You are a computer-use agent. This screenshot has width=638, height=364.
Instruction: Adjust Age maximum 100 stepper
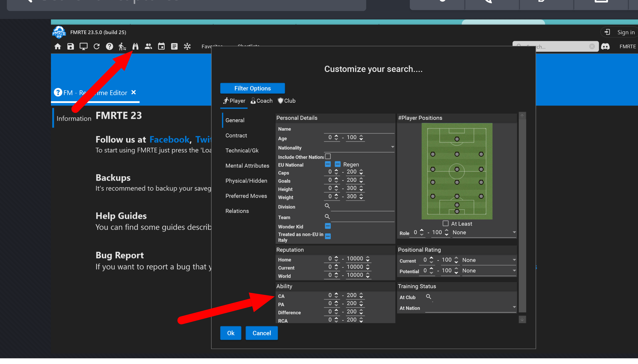[x=361, y=137]
